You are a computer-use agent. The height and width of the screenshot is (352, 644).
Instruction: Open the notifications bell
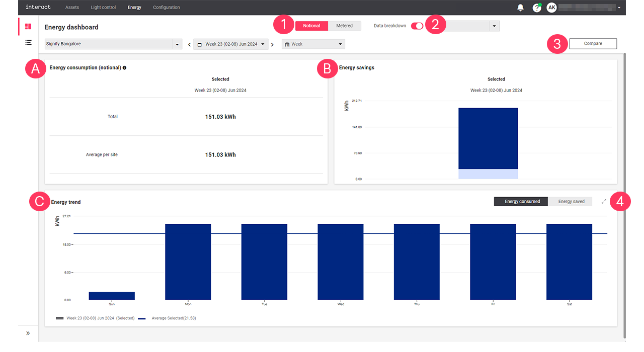(520, 7)
